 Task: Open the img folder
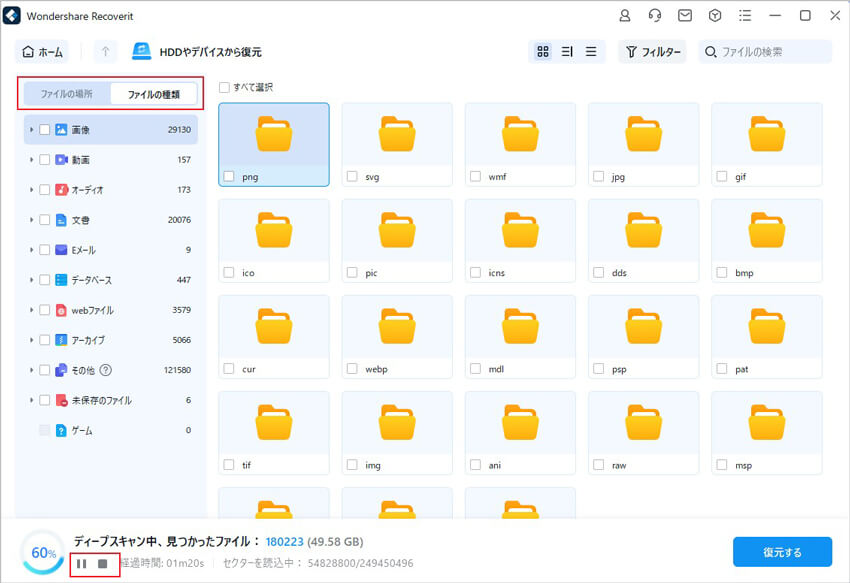pyautogui.click(x=397, y=433)
